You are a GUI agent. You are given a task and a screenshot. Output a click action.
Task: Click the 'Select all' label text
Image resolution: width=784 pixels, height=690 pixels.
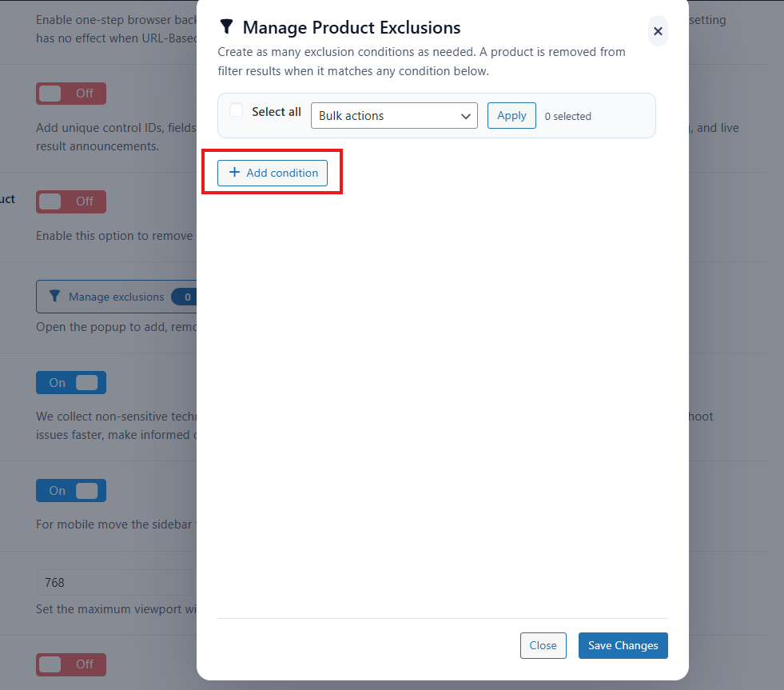pos(276,112)
